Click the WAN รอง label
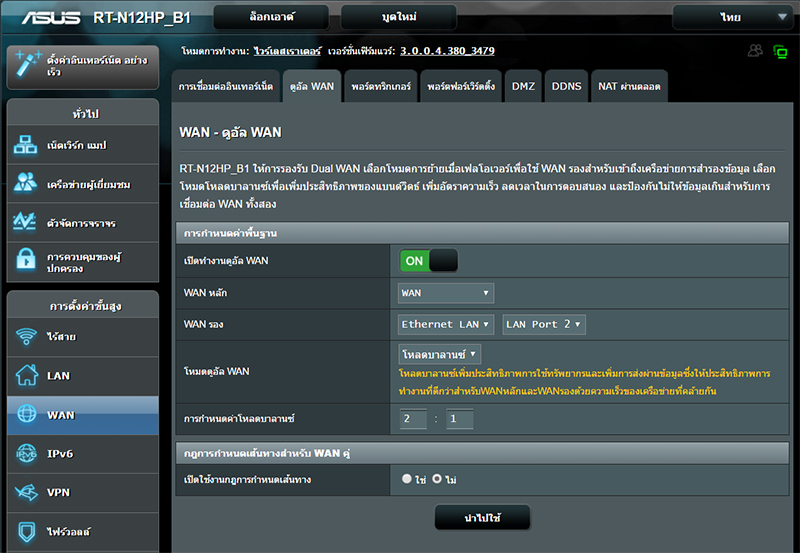 tap(204, 324)
